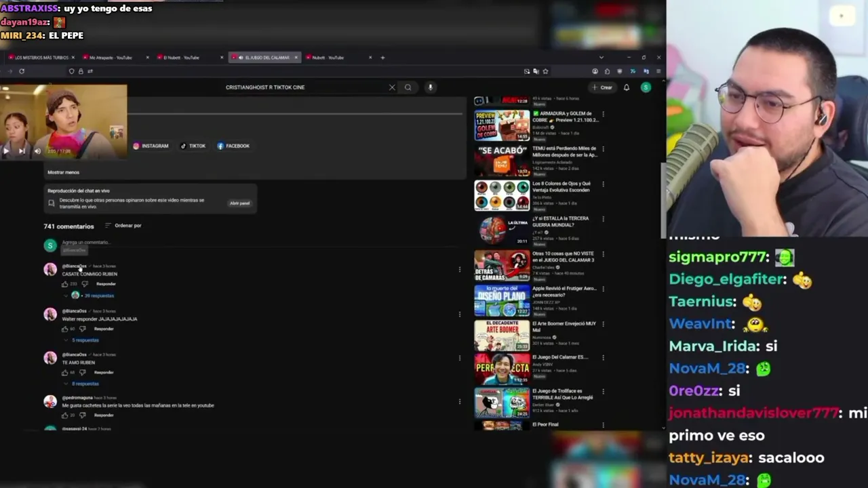Reply to pedromaguna's comment with Responder
Screen dimensions: 868x488
104,415
